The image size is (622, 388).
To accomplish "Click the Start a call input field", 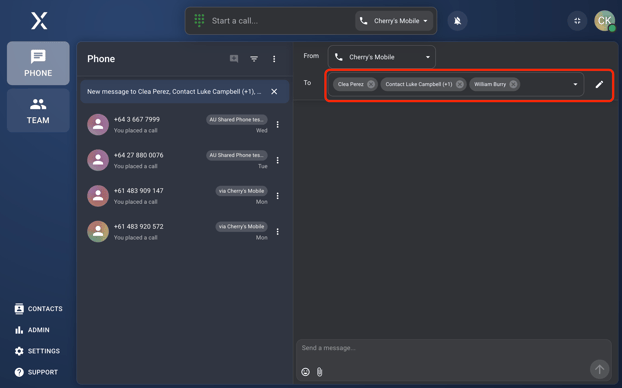I will (280, 21).
